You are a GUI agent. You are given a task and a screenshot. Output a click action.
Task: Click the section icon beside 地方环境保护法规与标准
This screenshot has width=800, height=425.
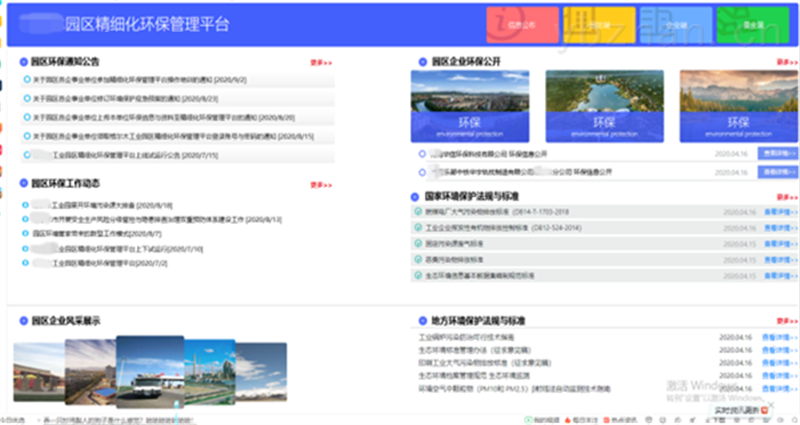[x=421, y=320]
